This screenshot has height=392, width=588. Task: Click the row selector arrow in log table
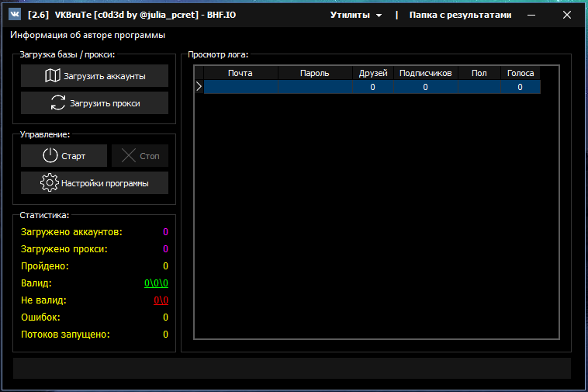tap(199, 87)
